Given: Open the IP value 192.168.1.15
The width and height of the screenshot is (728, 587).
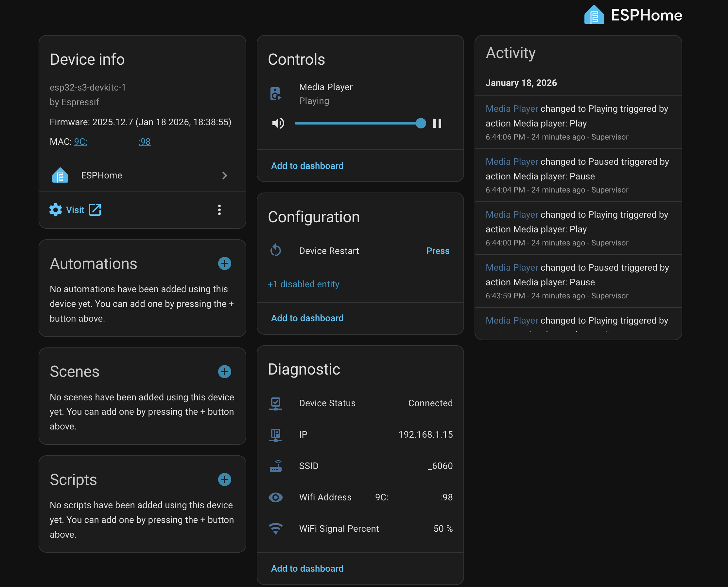Looking at the screenshot, I should (425, 434).
